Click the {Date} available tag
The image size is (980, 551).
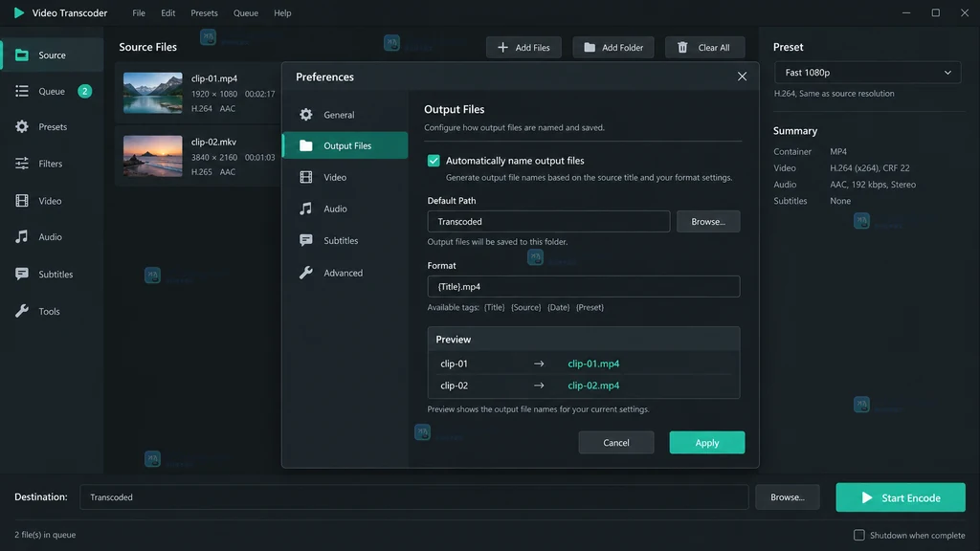[559, 307]
